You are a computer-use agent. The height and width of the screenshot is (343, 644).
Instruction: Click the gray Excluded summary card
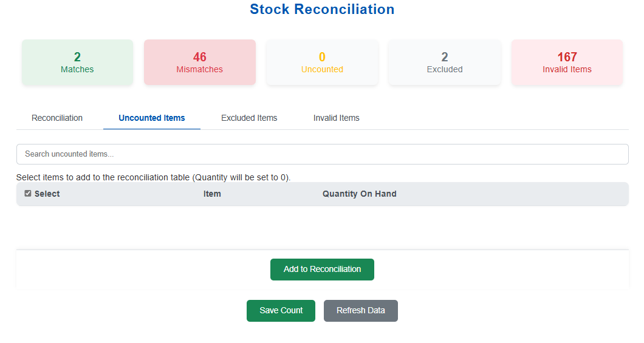(444, 63)
